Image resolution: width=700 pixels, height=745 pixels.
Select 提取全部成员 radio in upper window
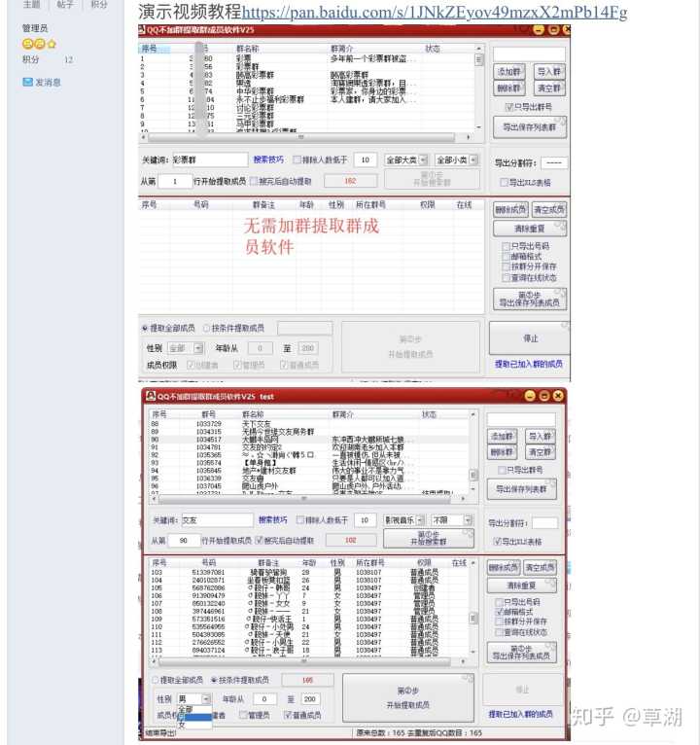145,329
